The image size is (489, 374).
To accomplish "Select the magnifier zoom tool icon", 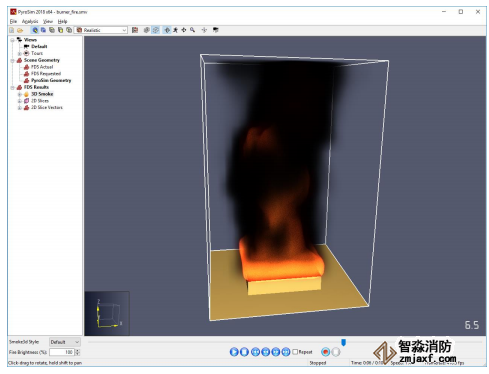I will [193, 30].
